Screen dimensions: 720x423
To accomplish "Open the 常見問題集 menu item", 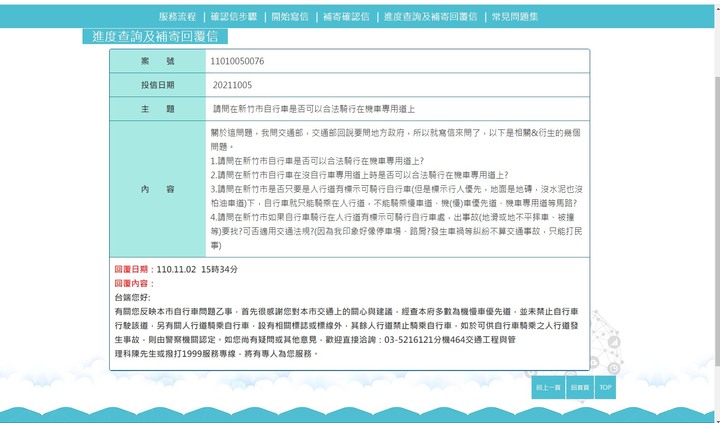I will (x=515, y=17).
